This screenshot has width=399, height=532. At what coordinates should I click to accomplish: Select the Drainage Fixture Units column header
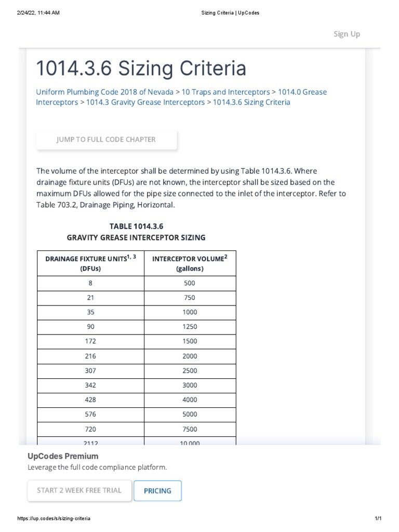(90, 263)
